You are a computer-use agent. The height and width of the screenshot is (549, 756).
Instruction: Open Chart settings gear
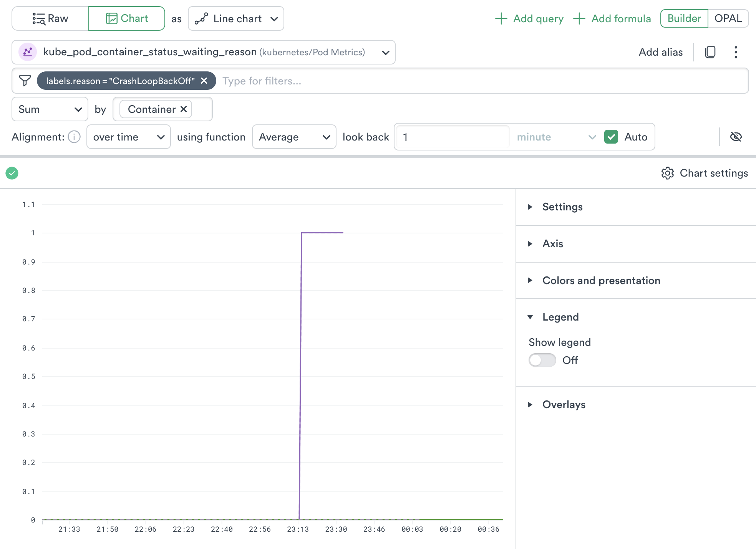[667, 173]
